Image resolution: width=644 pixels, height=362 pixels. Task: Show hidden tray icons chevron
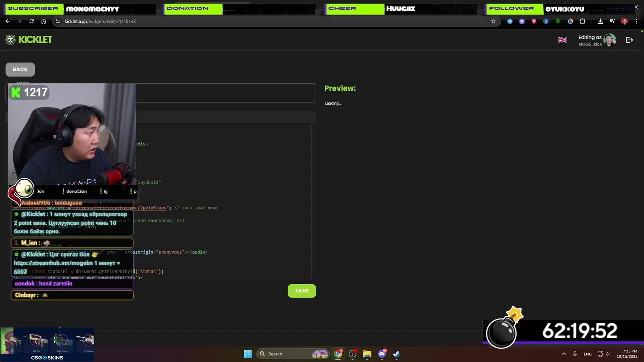coord(564,354)
